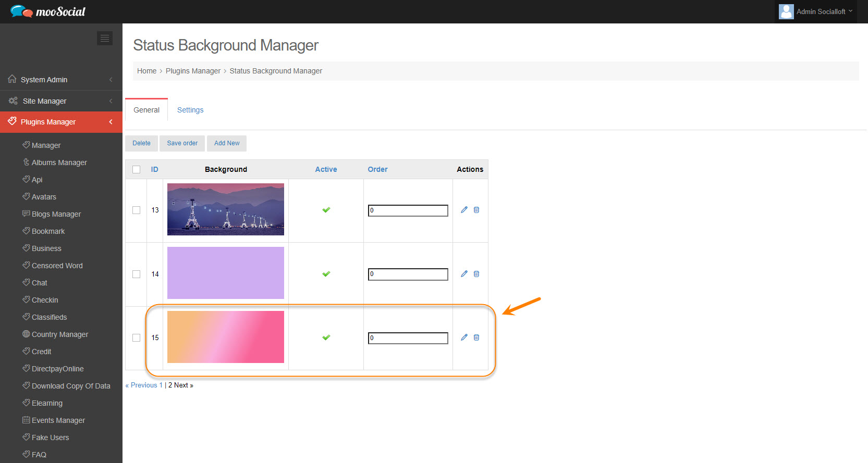Click the Albums Manager icon in sidebar
This screenshot has height=463, width=868.
[x=26, y=162]
